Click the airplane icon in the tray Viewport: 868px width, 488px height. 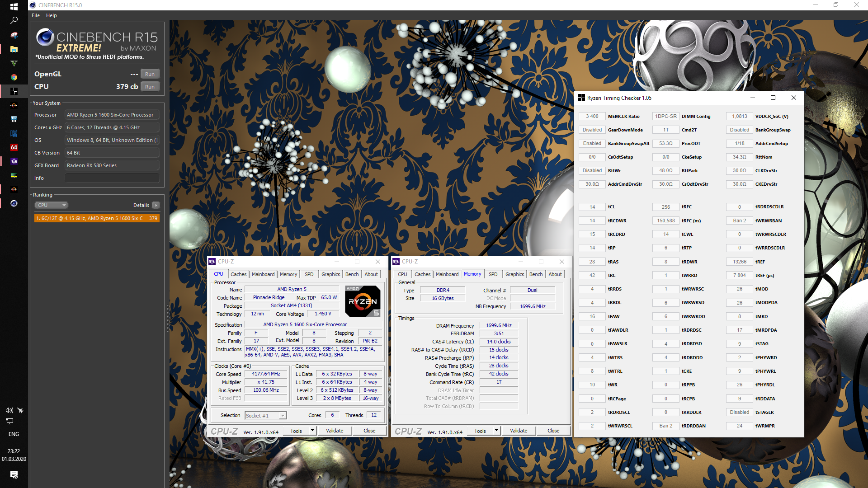pyautogui.click(x=20, y=410)
